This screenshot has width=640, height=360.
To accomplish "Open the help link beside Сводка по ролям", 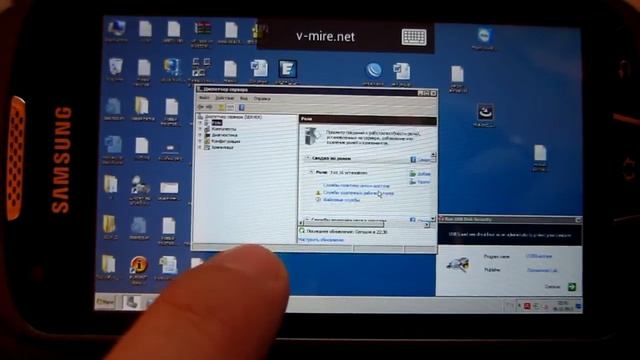I will tap(420, 160).
